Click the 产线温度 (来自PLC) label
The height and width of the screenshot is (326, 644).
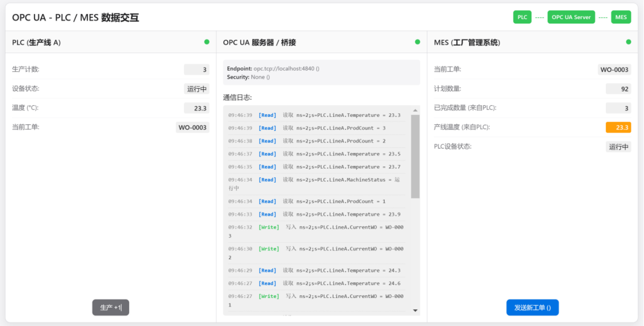(x=462, y=127)
